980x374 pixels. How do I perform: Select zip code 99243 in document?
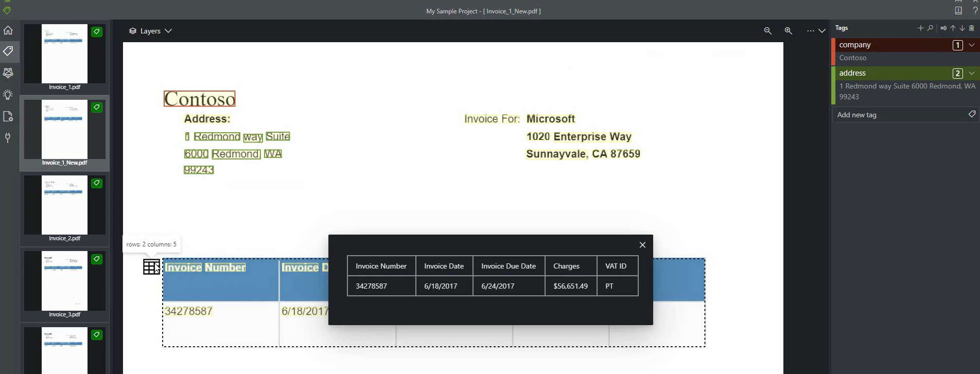(x=199, y=170)
